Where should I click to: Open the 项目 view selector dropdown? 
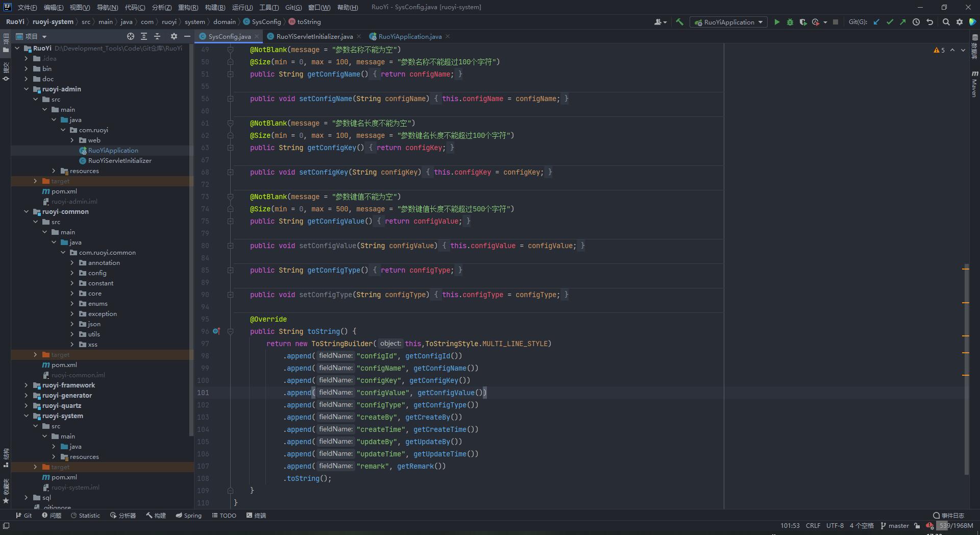point(31,36)
